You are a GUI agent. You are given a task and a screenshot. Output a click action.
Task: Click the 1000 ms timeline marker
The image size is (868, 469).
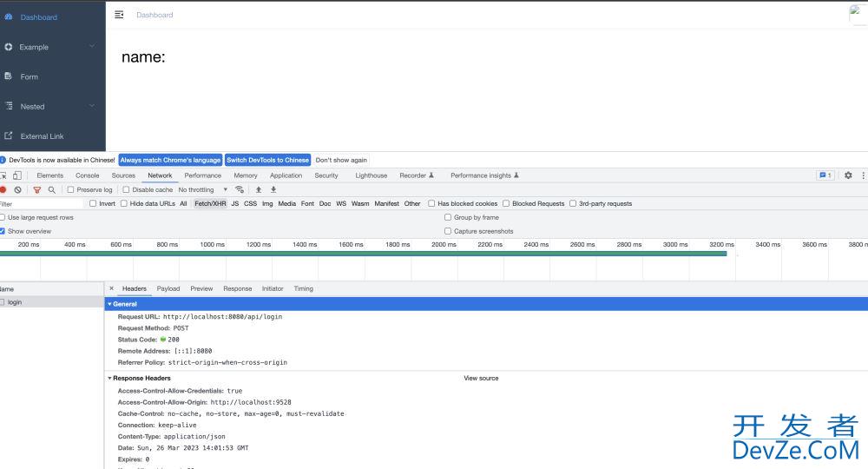[x=213, y=244]
